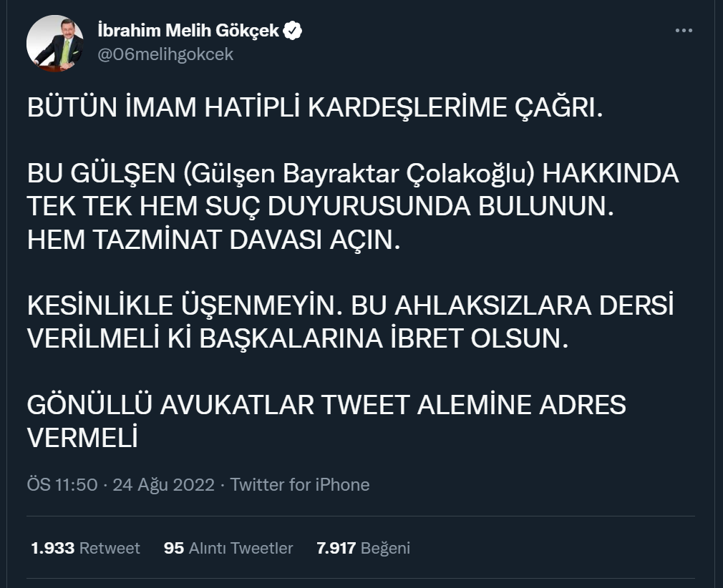Viewport: 723px width, 588px height.
Task: Click the HEM TAZMİNAT DAVASI AÇIN line
Action: [213, 240]
